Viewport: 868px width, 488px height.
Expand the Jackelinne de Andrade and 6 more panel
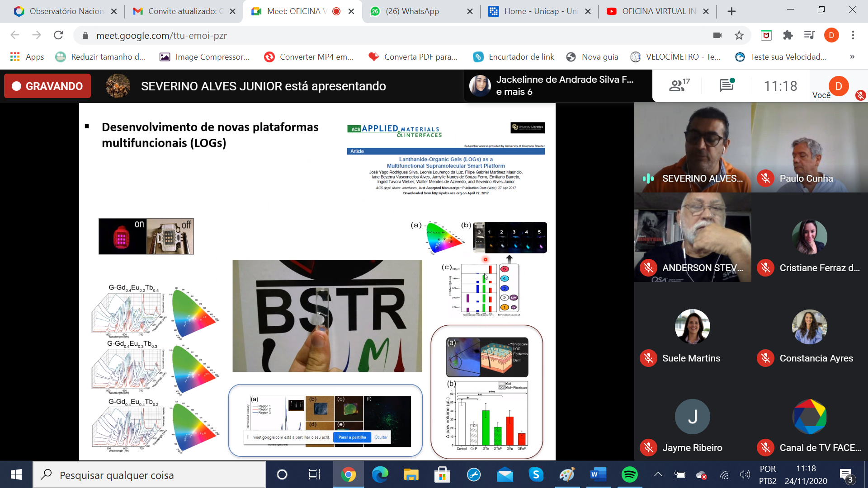pyautogui.click(x=558, y=85)
